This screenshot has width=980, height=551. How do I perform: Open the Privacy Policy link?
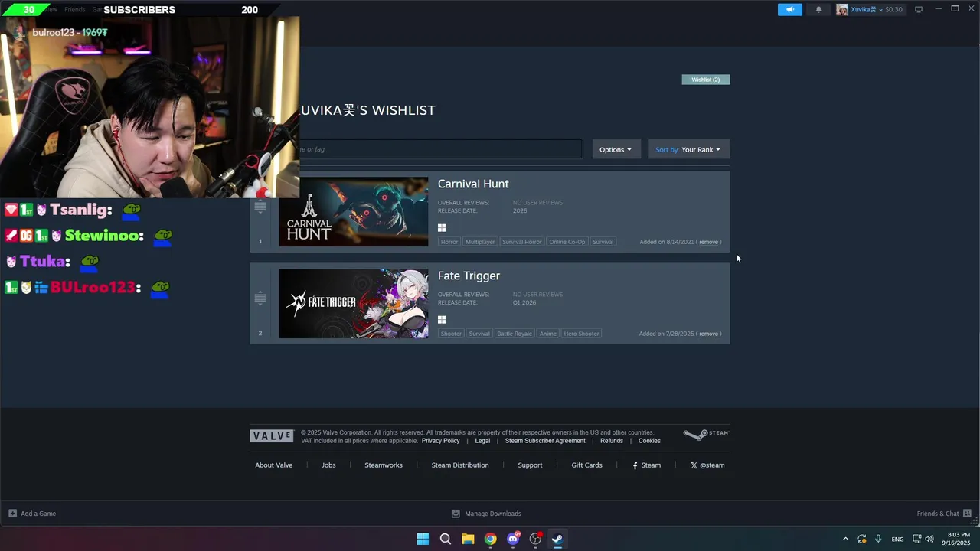(440, 441)
